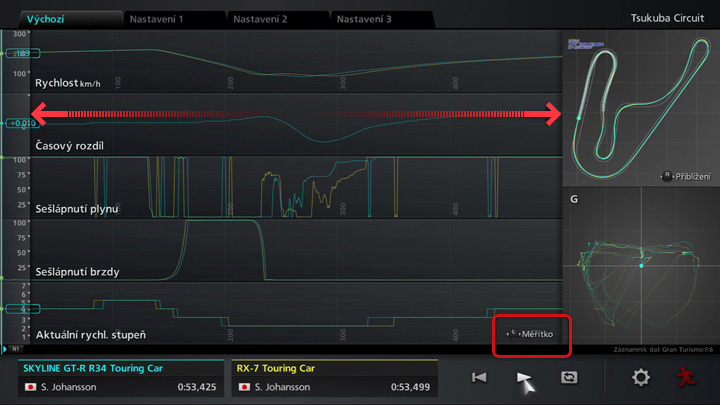Switch to the Výchozí tab
The image size is (720, 405).
coord(60,19)
